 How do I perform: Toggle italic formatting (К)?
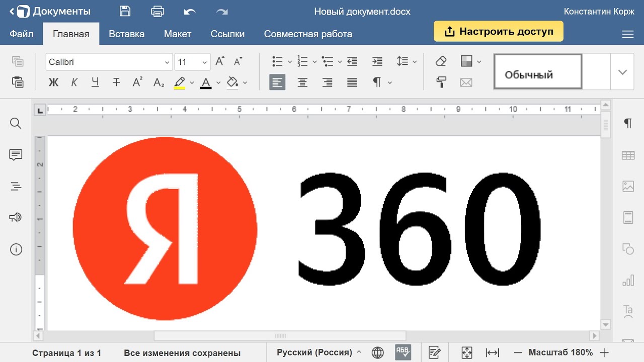[74, 82]
